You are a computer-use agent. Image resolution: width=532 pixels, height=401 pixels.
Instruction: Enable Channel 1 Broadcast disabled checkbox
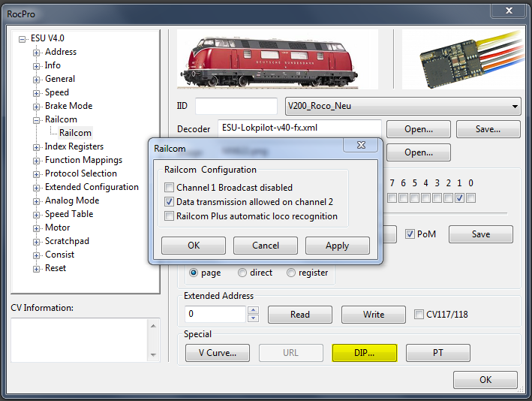pos(170,188)
